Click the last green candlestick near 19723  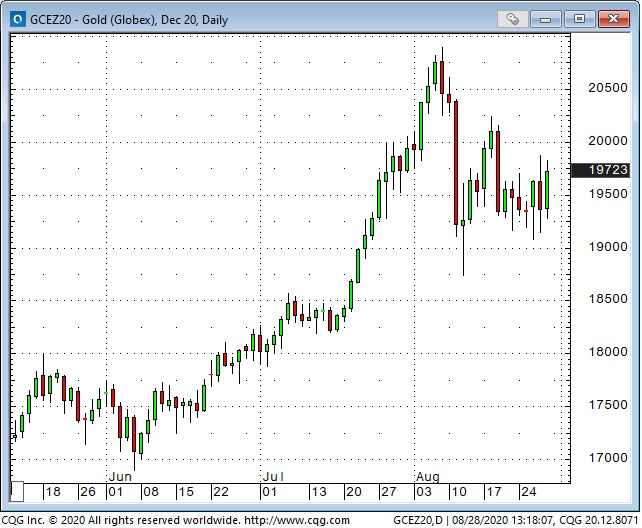[547, 190]
